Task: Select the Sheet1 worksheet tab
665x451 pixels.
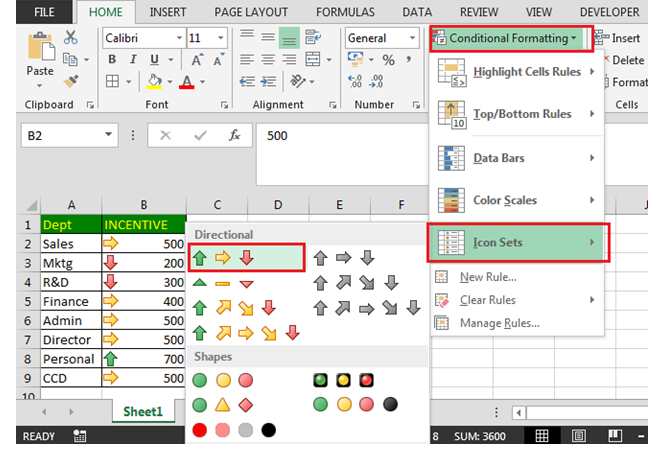Action: coord(143,412)
